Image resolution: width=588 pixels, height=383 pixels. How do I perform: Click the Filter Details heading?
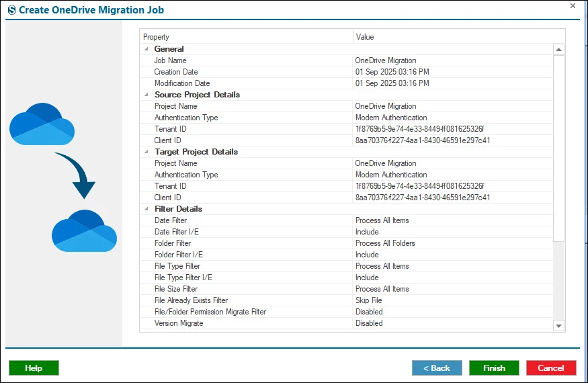178,208
